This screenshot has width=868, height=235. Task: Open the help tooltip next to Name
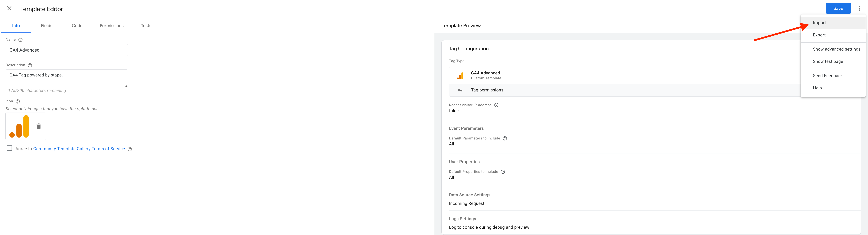(x=20, y=40)
